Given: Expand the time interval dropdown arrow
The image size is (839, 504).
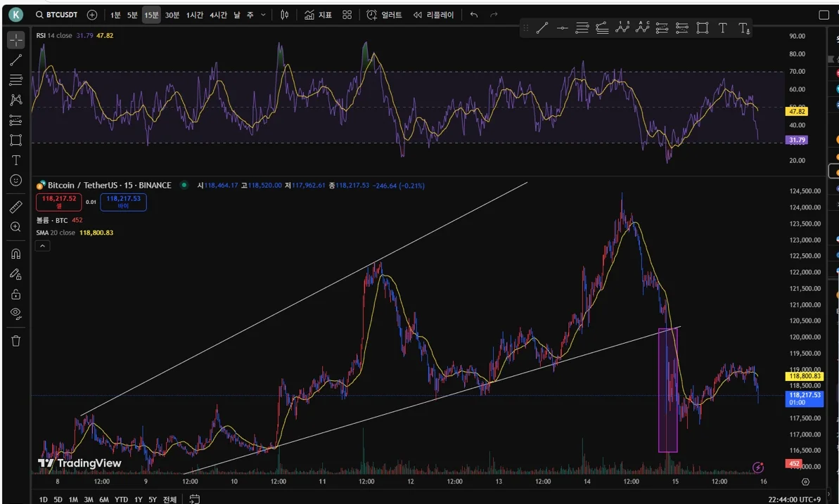Looking at the screenshot, I should tap(264, 15).
